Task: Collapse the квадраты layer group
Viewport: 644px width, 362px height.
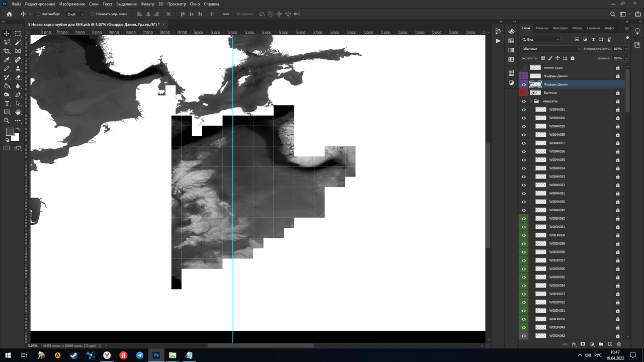Action: [x=531, y=101]
